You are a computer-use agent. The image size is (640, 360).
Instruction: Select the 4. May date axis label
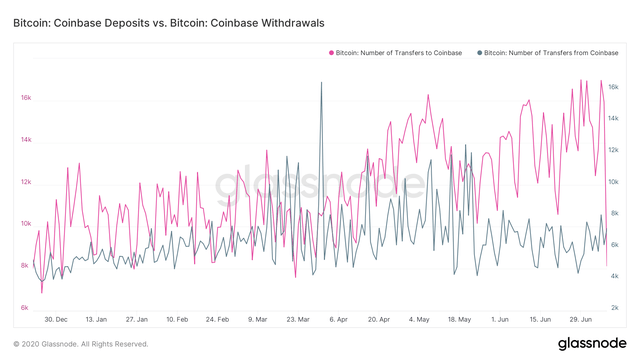coord(419,319)
